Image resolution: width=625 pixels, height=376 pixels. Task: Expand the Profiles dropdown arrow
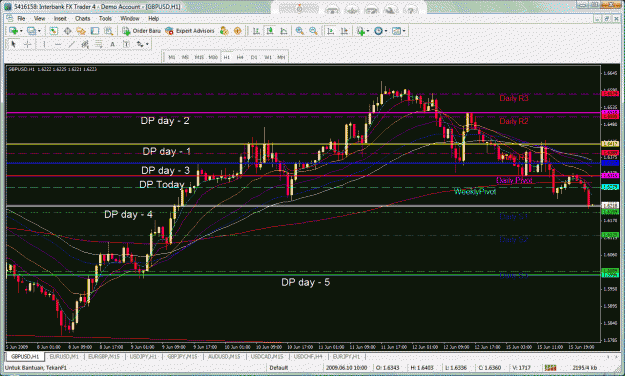coord(39,31)
